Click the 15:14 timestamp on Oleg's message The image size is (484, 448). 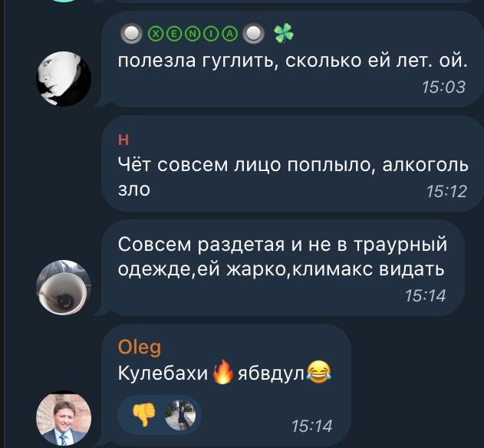pos(311,426)
